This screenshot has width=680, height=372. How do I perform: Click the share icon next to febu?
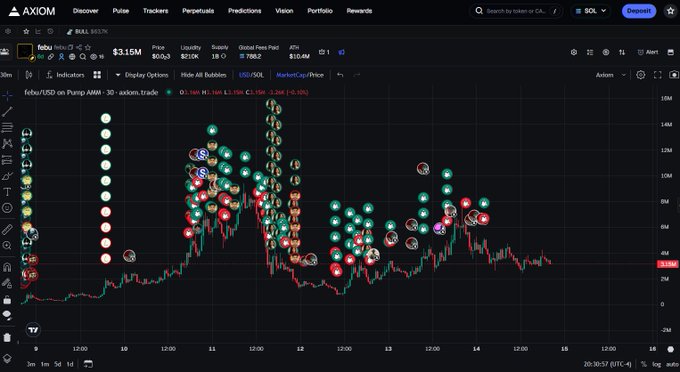pyautogui.click(x=79, y=47)
